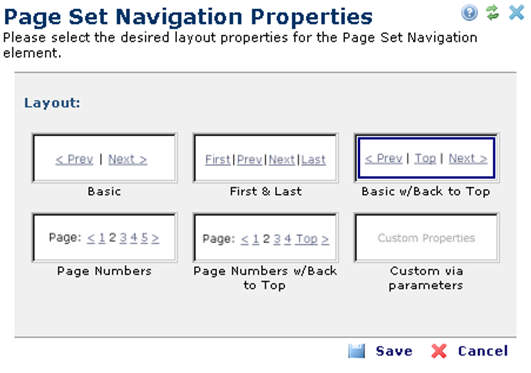The image size is (531, 373).
Task: Click the blue floppy disk Save icon
Action: pos(357,351)
